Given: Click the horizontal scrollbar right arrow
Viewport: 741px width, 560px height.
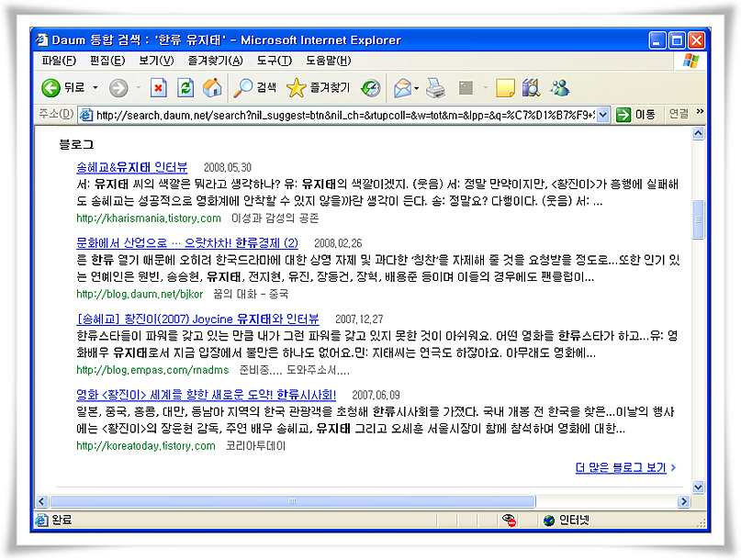Looking at the screenshot, I should pyautogui.click(x=683, y=501).
